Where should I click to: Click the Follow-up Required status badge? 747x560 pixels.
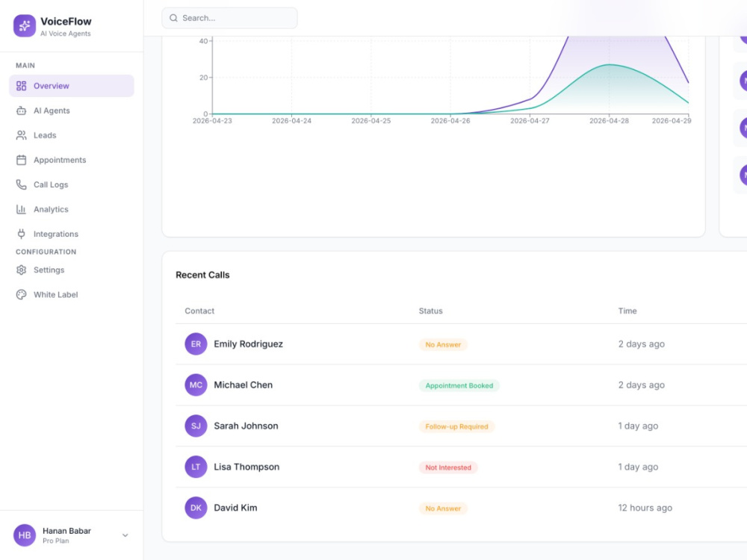coord(457,426)
